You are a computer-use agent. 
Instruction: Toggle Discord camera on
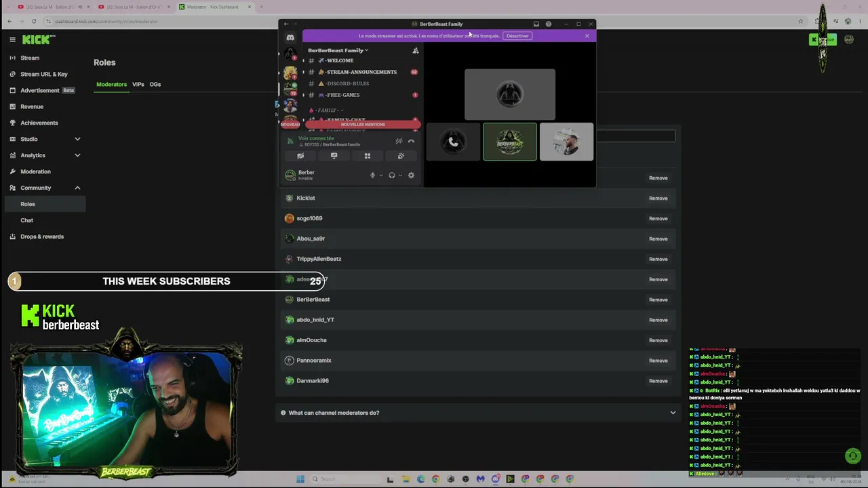300,156
